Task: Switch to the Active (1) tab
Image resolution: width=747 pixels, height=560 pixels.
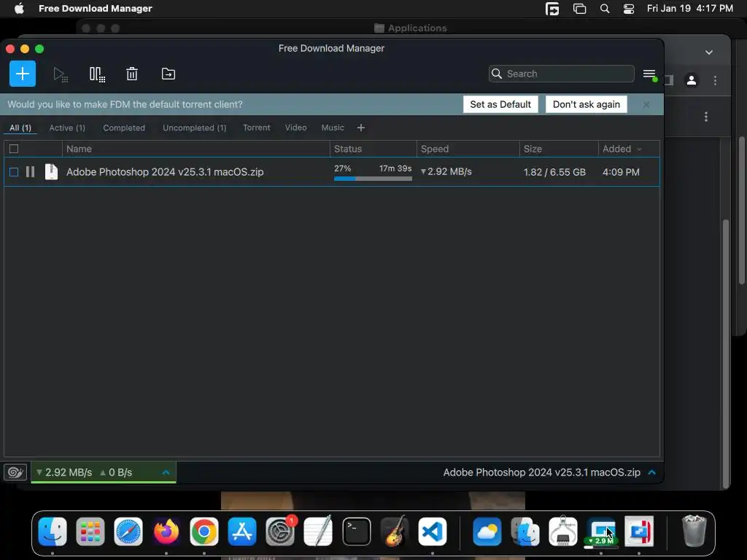Action: click(x=67, y=128)
